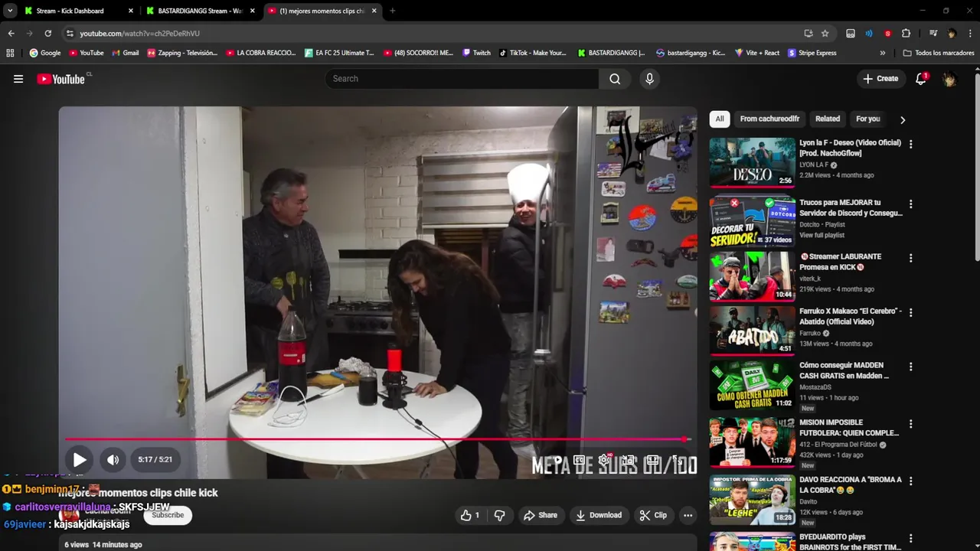980x551 pixels.
Task: Open a new browser tab
Action: click(392, 11)
